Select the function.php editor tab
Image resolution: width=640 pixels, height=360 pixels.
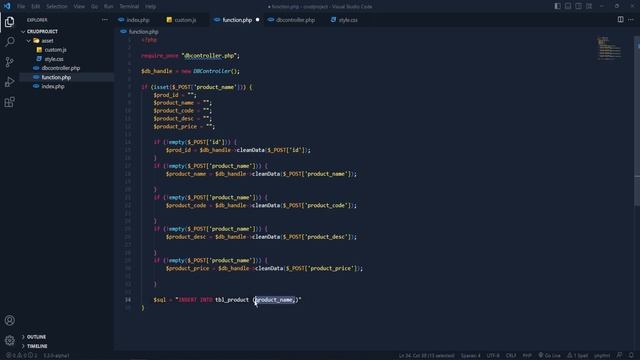pyautogui.click(x=237, y=20)
